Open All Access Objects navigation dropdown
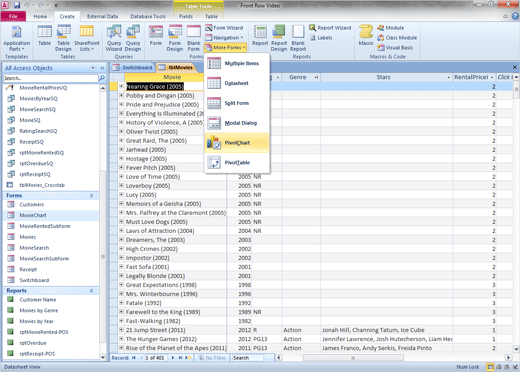Viewport: 520px width, 372px height. [93, 68]
